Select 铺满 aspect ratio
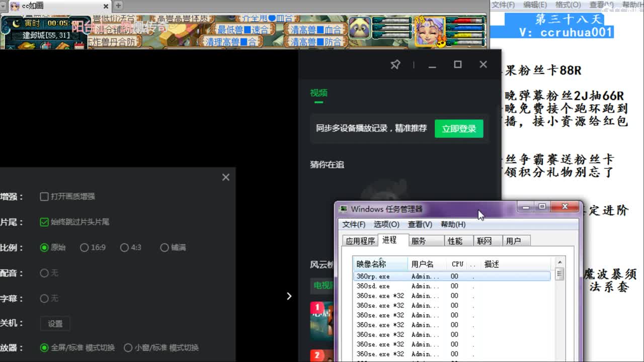 pyautogui.click(x=164, y=247)
